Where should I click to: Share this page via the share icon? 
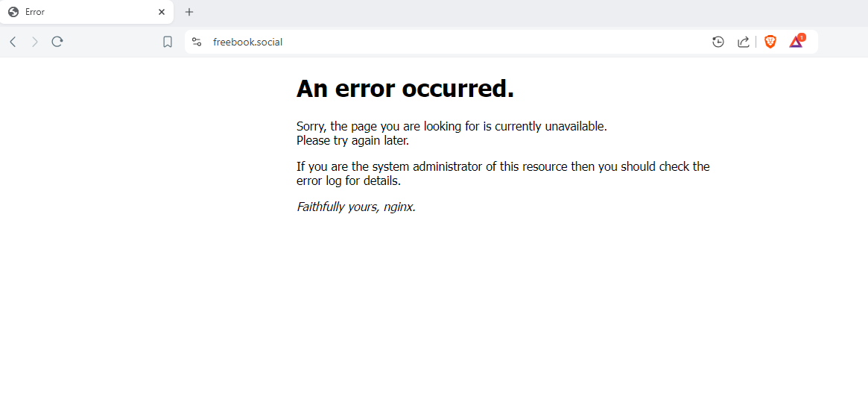pos(744,42)
